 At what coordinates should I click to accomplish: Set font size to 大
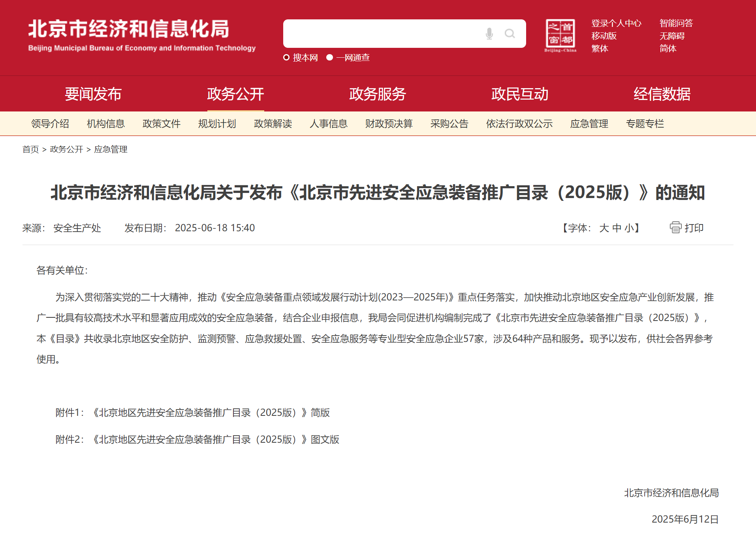(x=604, y=228)
